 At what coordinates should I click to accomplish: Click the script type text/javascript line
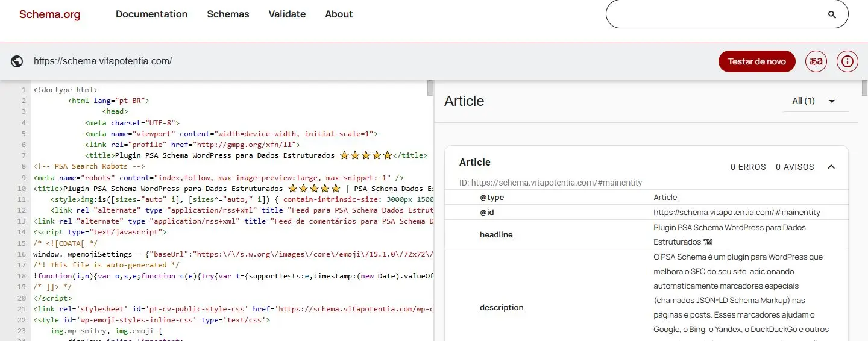coord(99,232)
